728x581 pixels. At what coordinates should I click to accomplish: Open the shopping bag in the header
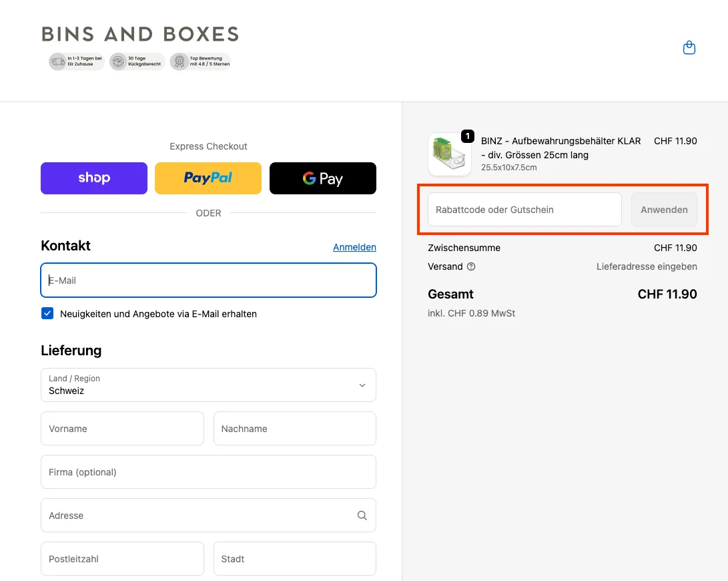(689, 47)
